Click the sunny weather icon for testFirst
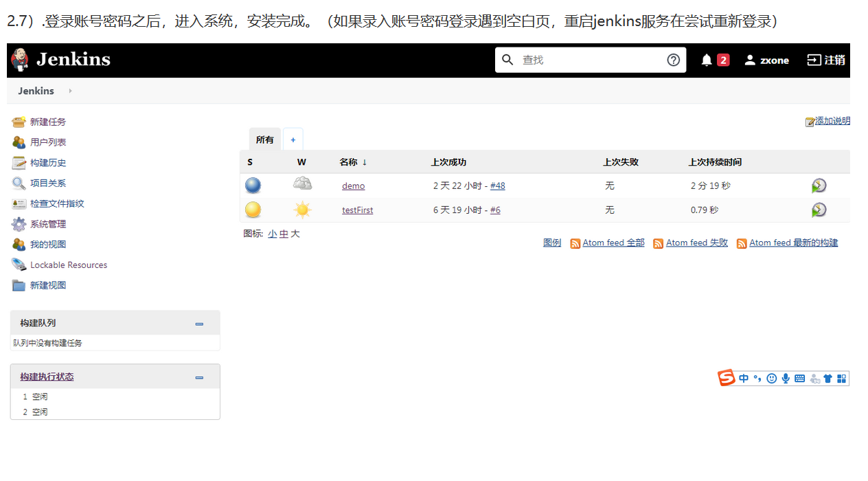 coord(302,210)
